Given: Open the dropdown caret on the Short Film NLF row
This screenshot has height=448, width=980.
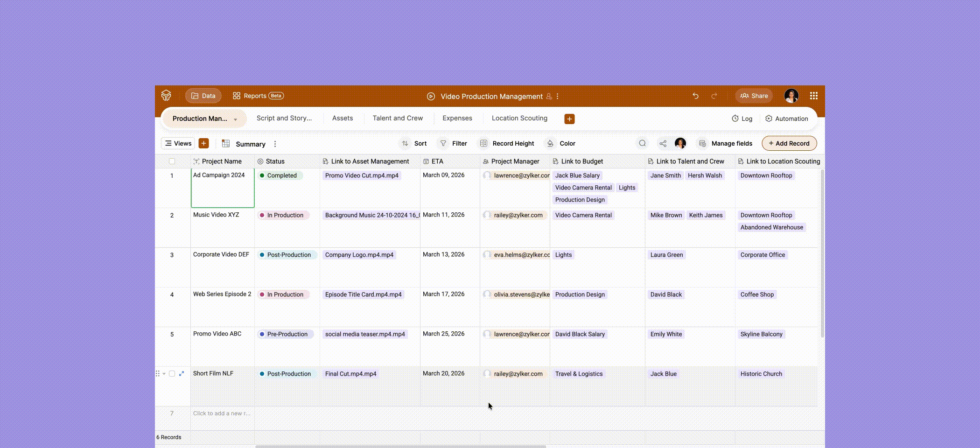Looking at the screenshot, I should (165, 373).
